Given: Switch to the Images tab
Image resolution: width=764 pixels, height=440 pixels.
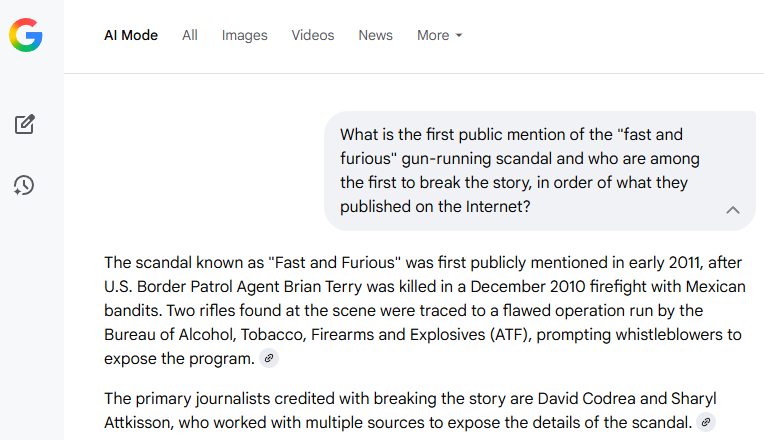Looking at the screenshot, I should [x=244, y=35].
